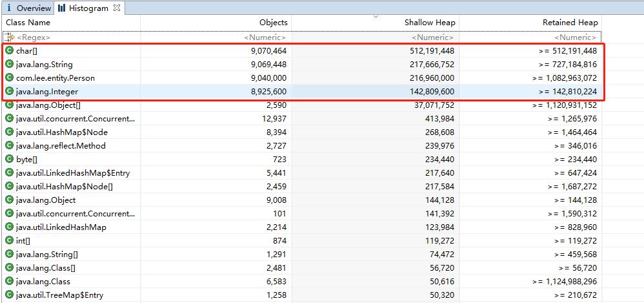The height and width of the screenshot is (303, 644).
Task: Click the java.lang.Integer class icon
Action: [9, 91]
